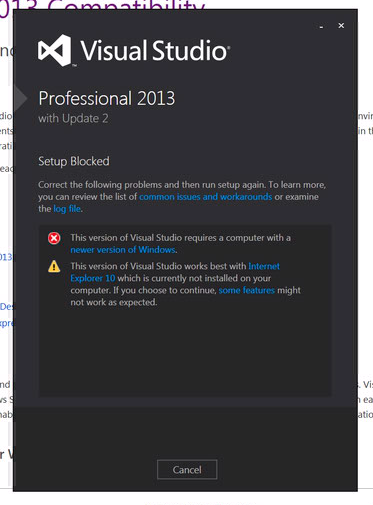Click the yellow warning triangle icon
373x505 pixels.
54,266
